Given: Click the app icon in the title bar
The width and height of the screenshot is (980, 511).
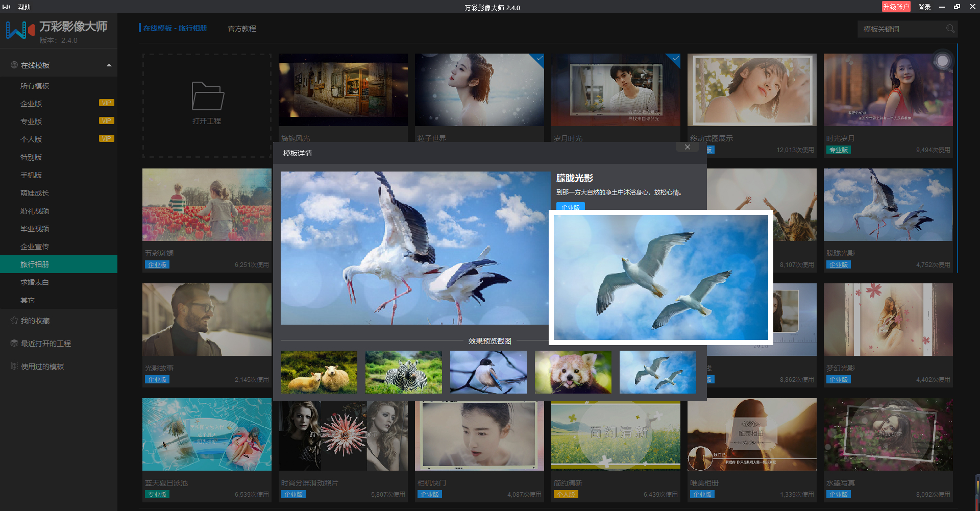Looking at the screenshot, I should pos(7,7).
